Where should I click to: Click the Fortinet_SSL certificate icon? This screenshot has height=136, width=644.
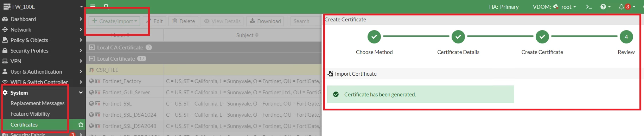coord(97,103)
